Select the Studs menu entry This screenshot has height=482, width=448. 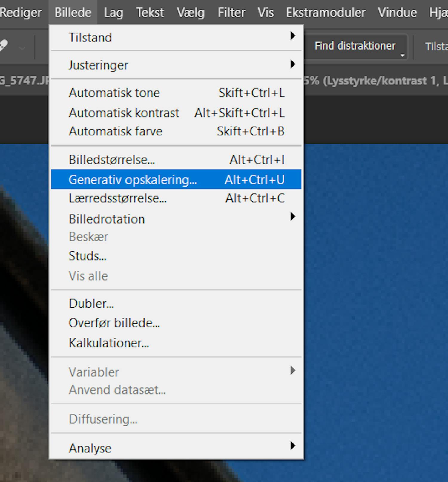(x=176, y=256)
